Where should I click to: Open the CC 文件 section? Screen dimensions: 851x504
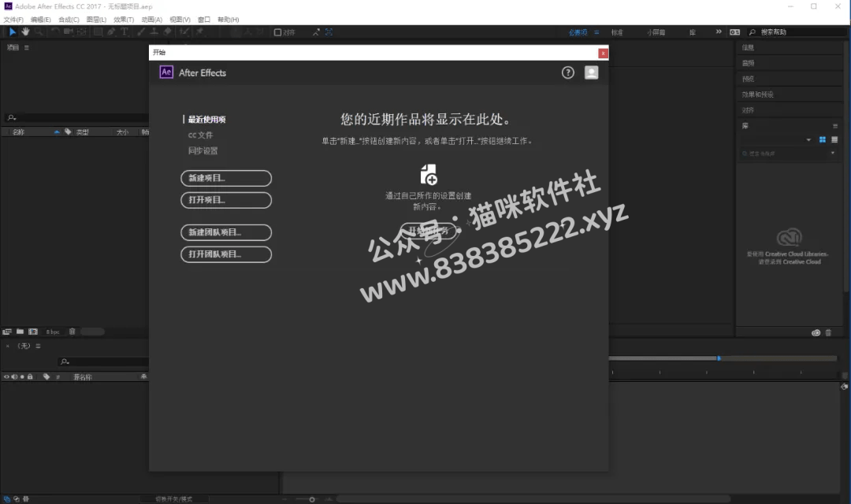click(200, 135)
